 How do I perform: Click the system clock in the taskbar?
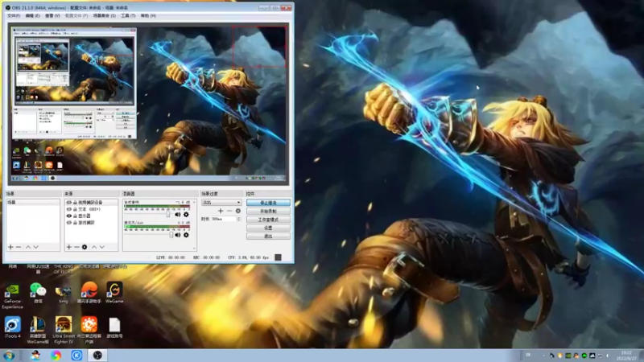(626, 356)
